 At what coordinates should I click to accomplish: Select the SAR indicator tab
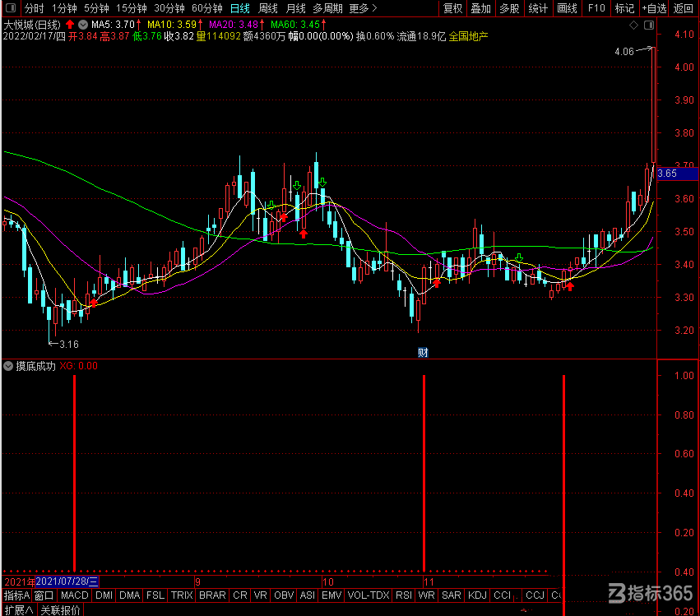pos(452,595)
